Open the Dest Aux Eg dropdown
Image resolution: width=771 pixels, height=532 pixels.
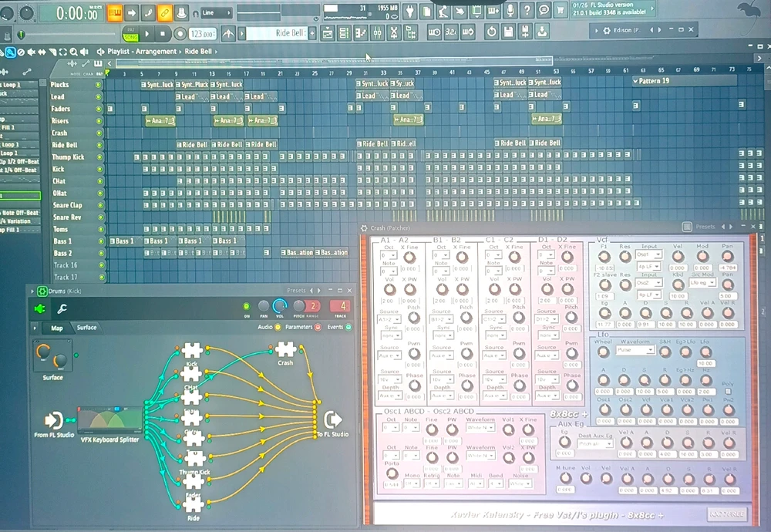pyautogui.click(x=595, y=443)
